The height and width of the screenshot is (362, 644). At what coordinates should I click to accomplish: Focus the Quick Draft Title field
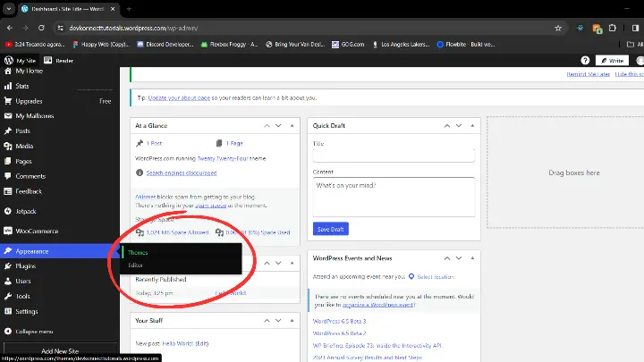coord(394,156)
